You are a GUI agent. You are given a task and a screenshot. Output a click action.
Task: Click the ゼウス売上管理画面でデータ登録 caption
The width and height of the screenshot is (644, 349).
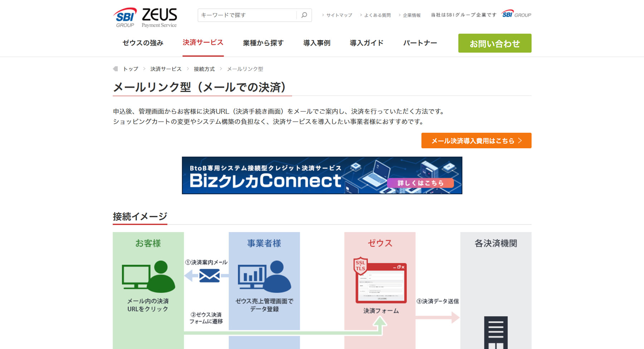pos(264,305)
